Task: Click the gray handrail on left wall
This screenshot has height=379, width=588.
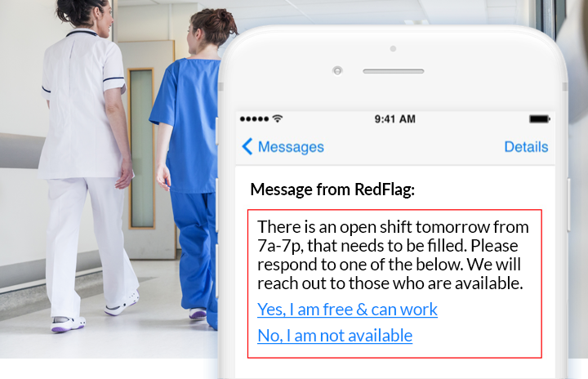Action: pyautogui.click(x=22, y=151)
